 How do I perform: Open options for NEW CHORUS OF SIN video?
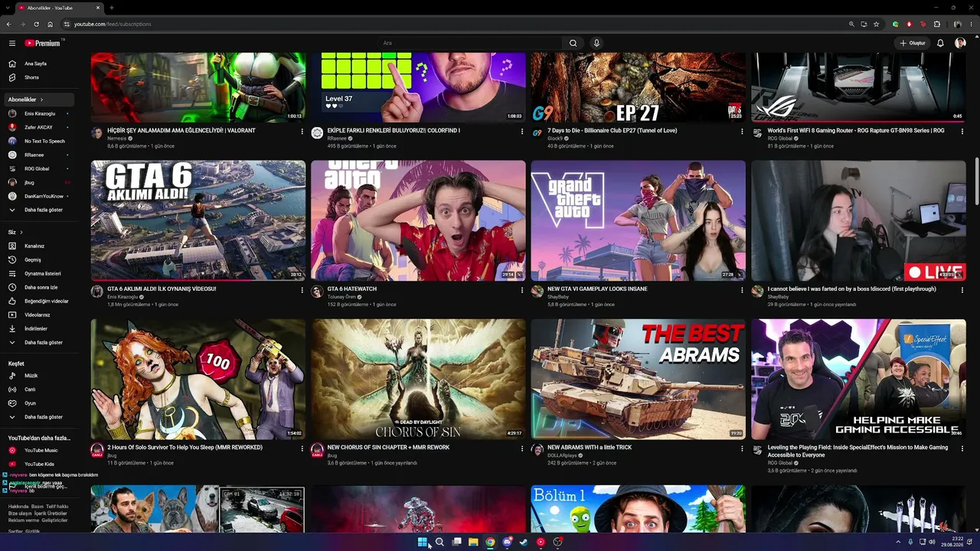point(522,448)
